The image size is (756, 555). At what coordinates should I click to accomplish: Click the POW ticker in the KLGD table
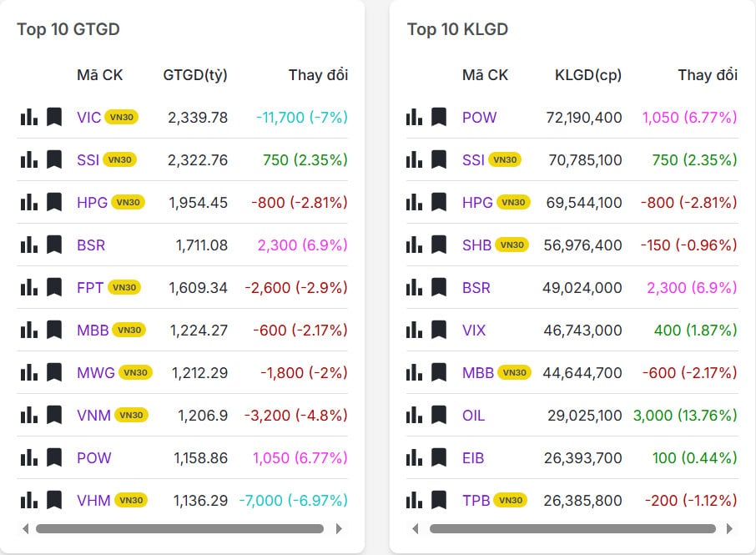(x=480, y=117)
